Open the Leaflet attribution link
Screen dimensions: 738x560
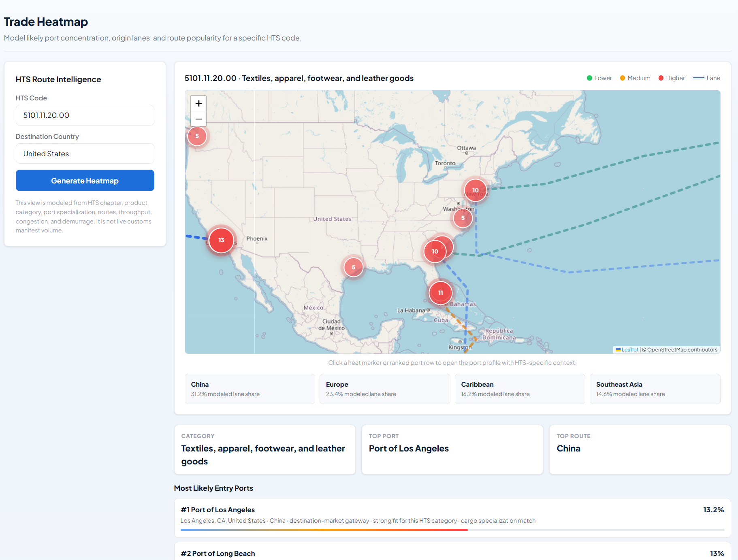tap(629, 350)
